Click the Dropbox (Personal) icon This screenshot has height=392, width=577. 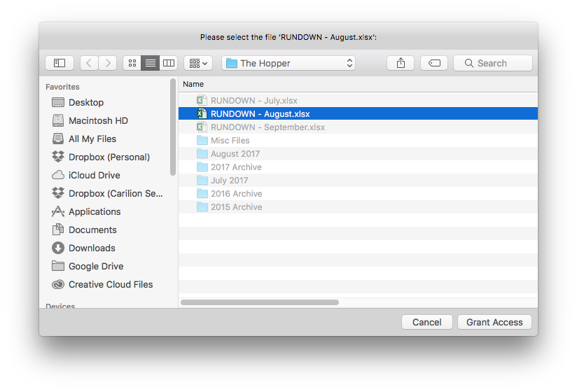click(x=58, y=157)
